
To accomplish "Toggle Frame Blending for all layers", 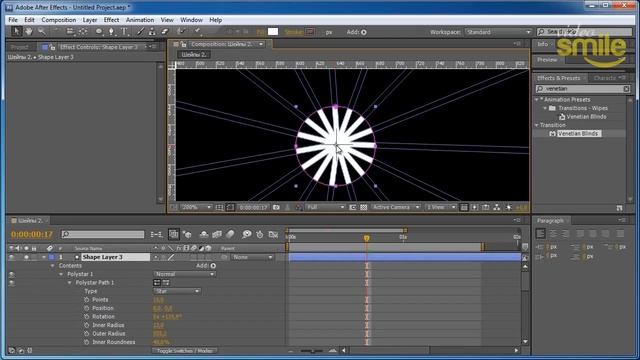I will pyautogui.click(x=217, y=234).
